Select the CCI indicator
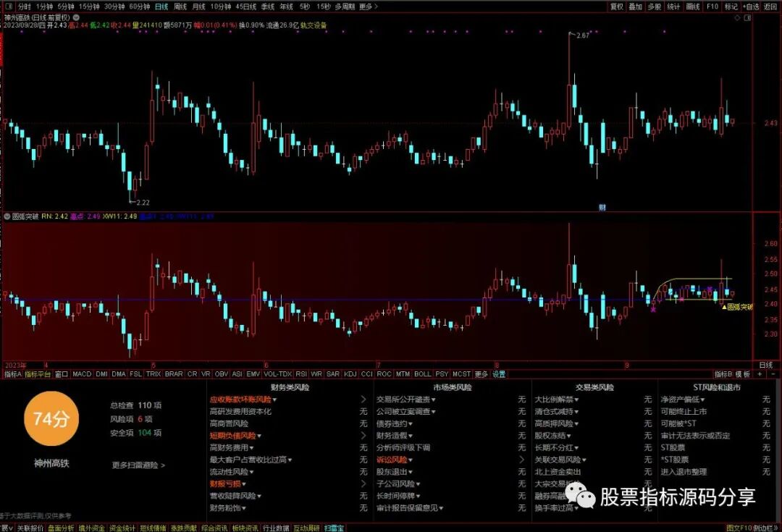The image size is (782, 532). (366, 374)
